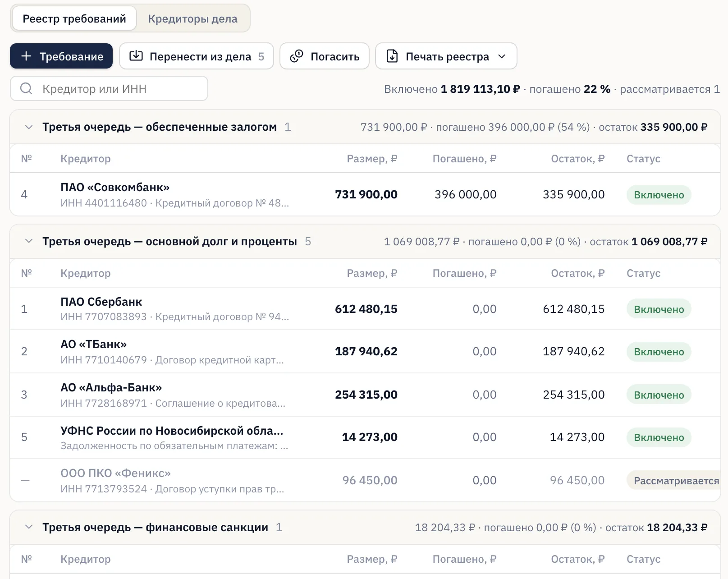Viewport: 728px width, 579px height.
Task: Click the document download icon of Печать реестра
Action: click(392, 56)
